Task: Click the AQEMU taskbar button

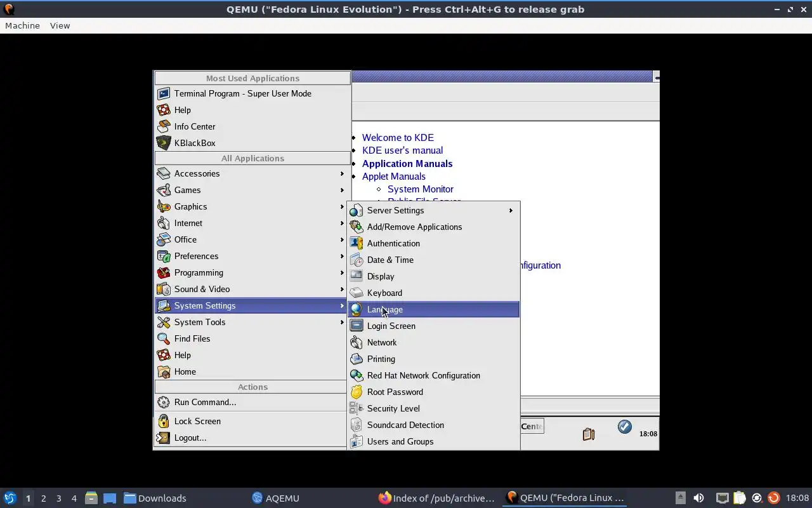Action: 275,498
